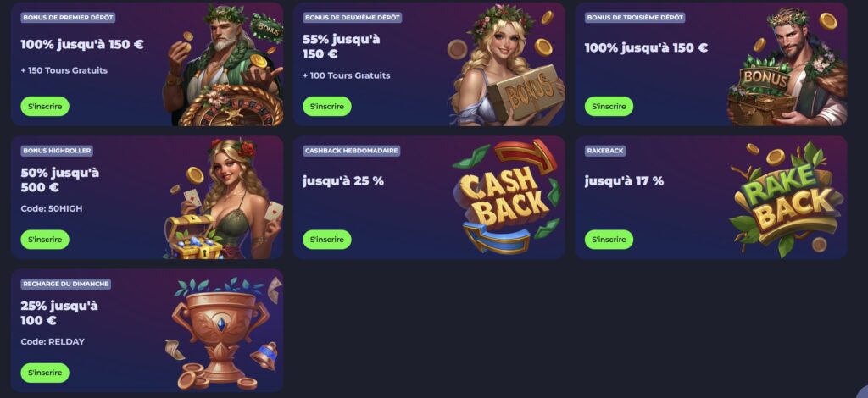Click S'inscrire on the third deposit bonus
The width and height of the screenshot is (868, 398).
click(609, 106)
